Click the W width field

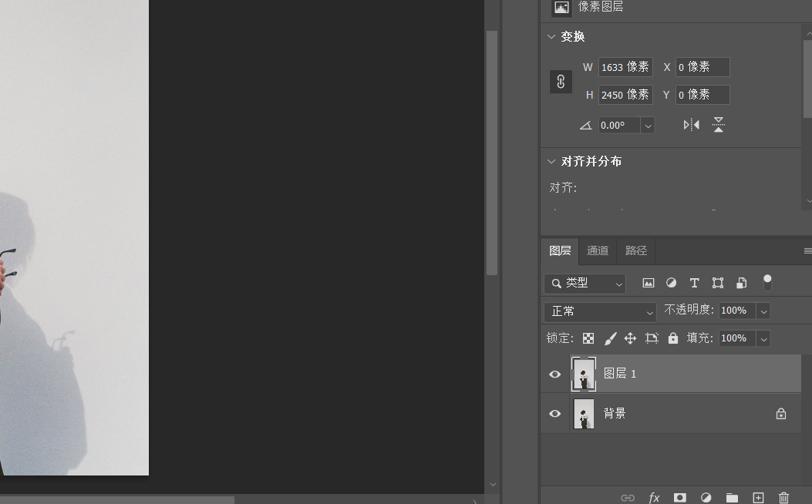coord(625,67)
